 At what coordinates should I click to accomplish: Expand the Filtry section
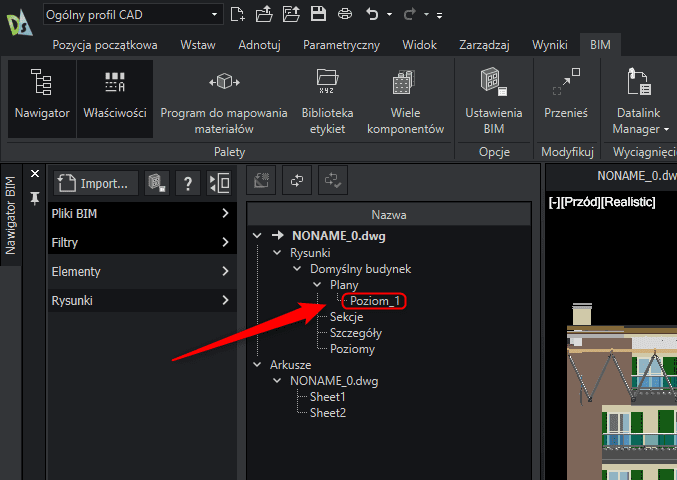[142, 242]
